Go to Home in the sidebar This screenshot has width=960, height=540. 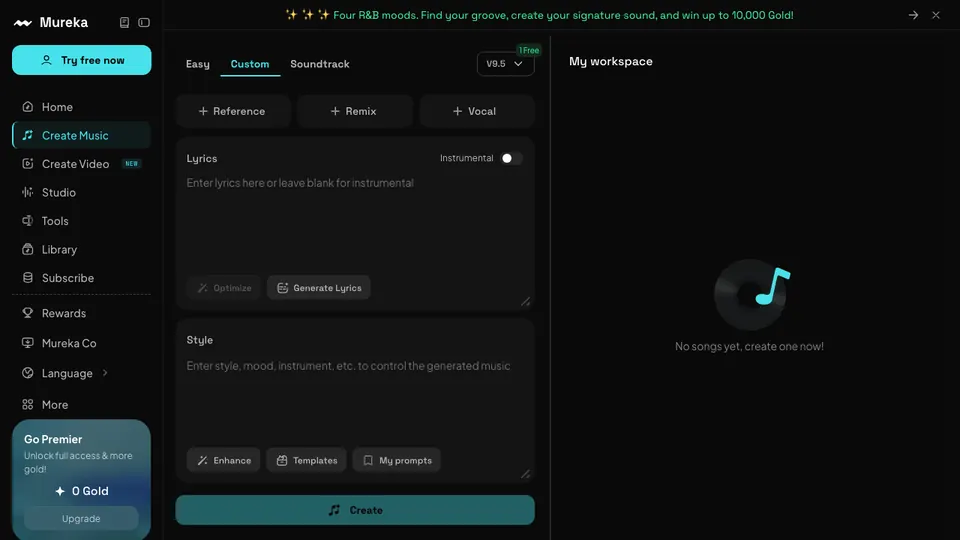(x=81, y=107)
